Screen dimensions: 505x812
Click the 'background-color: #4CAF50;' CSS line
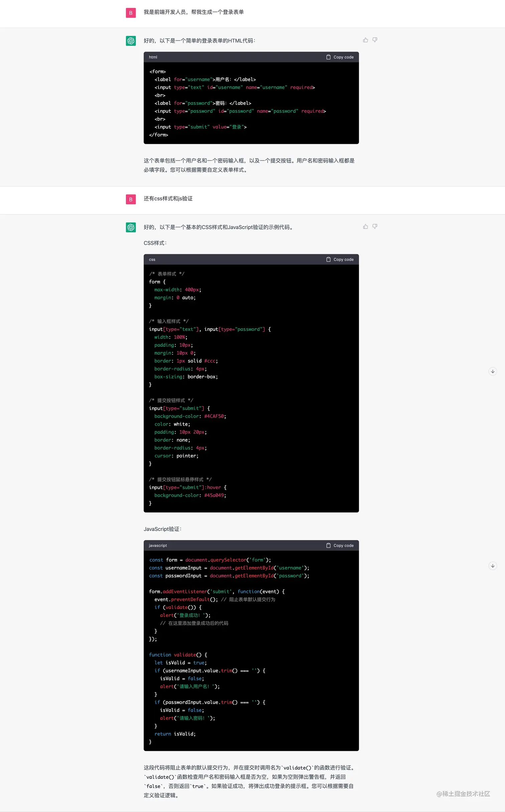(190, 416)
